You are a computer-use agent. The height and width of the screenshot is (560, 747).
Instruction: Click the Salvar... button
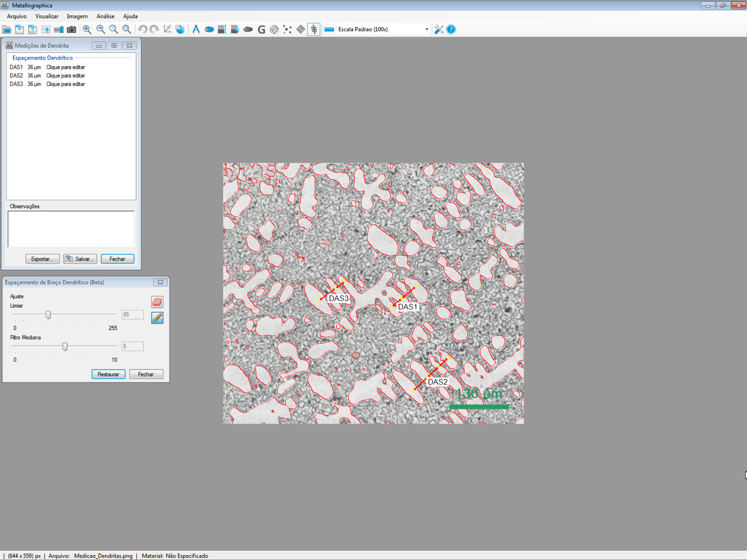coord(80,259)
